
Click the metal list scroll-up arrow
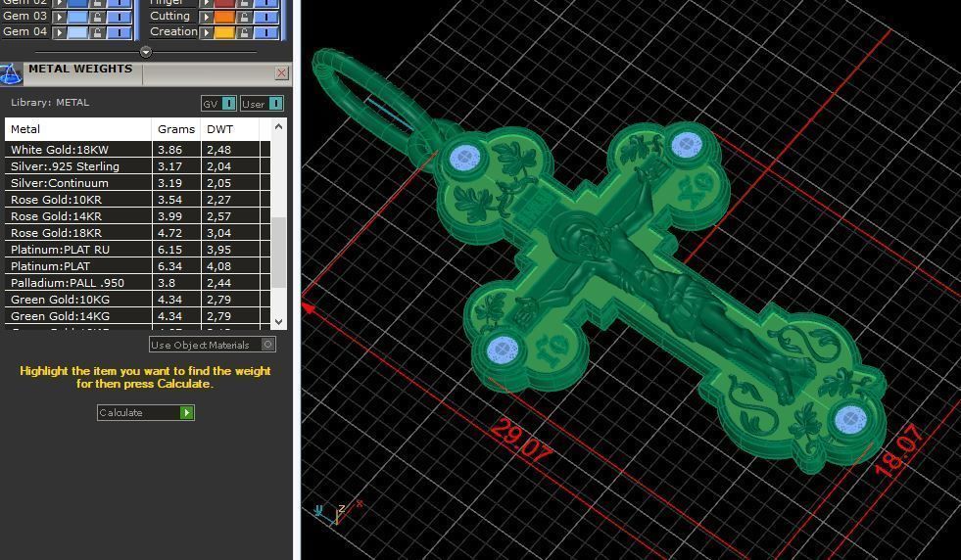pyautogui.click(x=279, y=127)
